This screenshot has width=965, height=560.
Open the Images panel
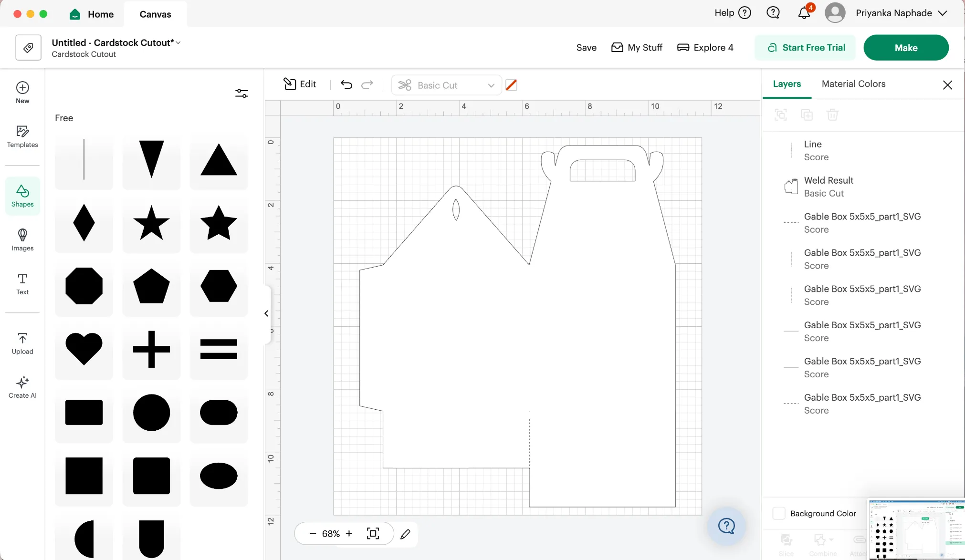pyautogui.click(x=22, y=240)
